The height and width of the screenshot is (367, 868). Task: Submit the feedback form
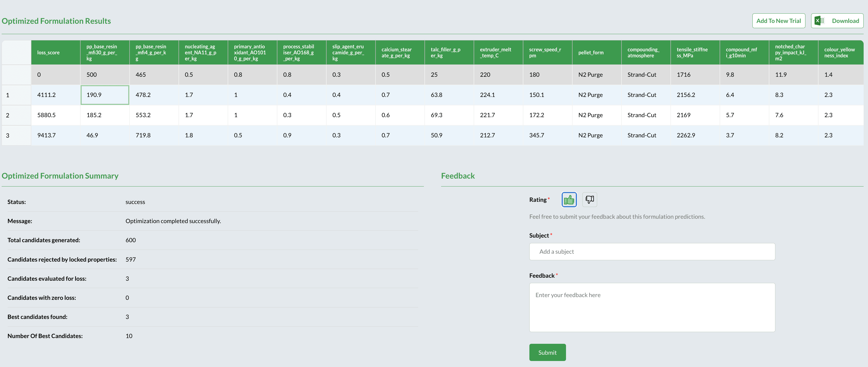(x=547, y=352)
